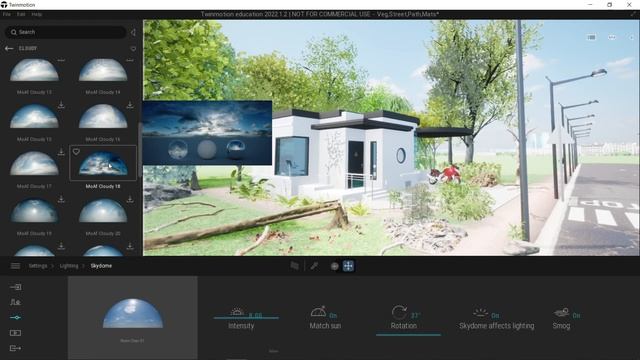Open the File menu
This screenshot has width=640, height=360.
click(x=7, y=14)
